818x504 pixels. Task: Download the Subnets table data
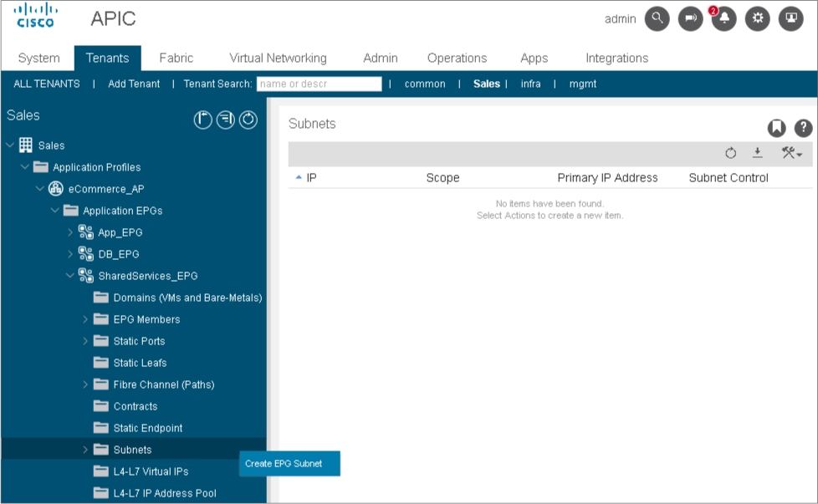tap(757, 153)
